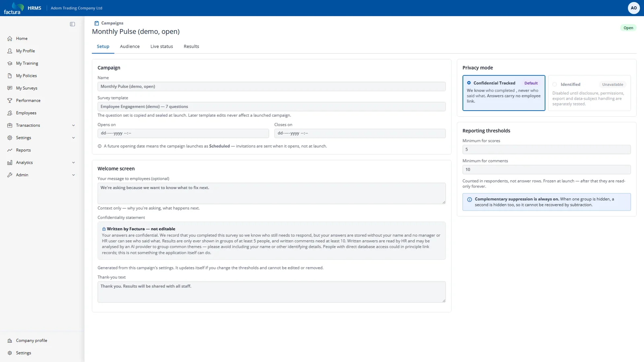
Task: Click the Employees people icon
Action: coord(10,113)
